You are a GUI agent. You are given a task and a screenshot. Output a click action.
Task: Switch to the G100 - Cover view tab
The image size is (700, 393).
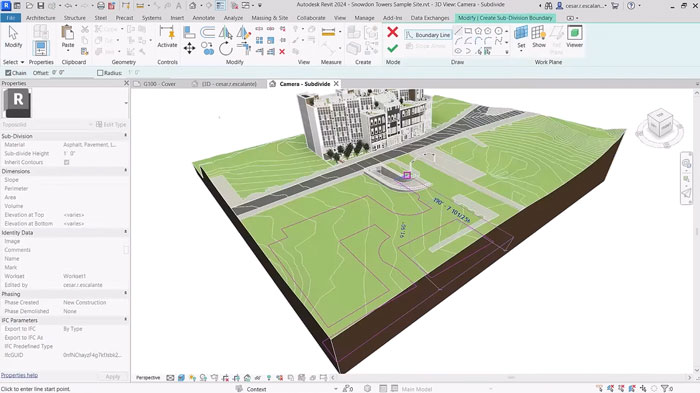tap(159, 84)
